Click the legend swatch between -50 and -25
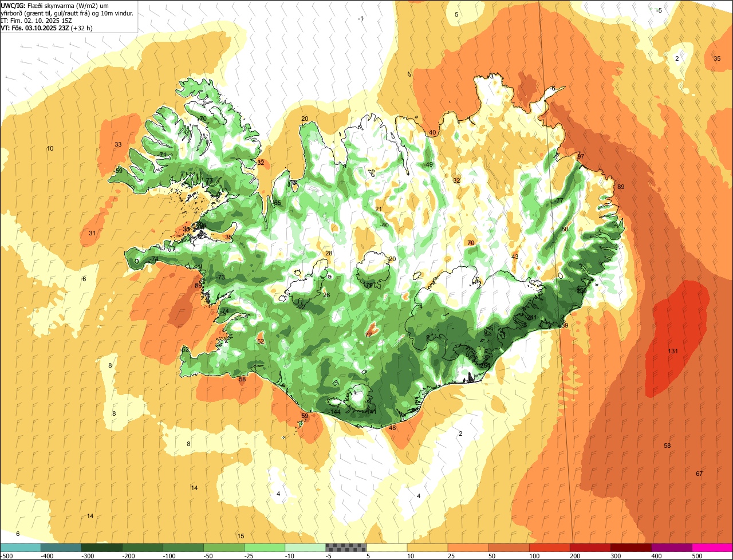 tap(223, 547)
